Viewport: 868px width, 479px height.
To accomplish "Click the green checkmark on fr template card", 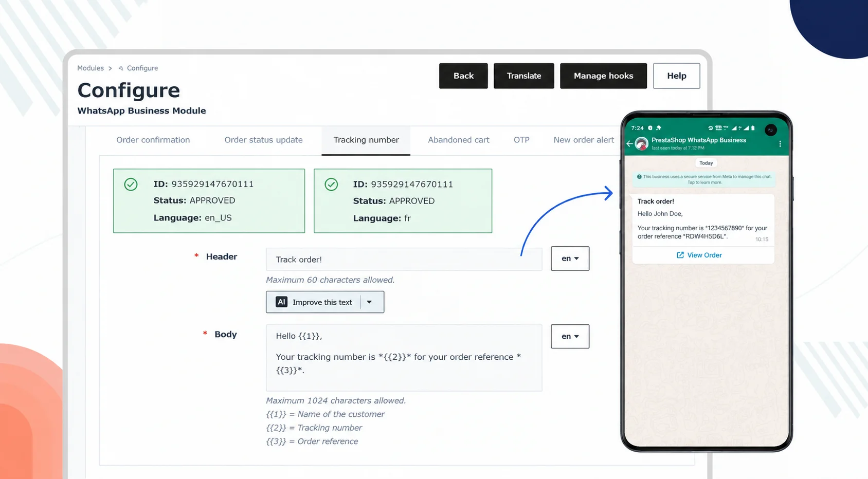I will tap(332, 184).
